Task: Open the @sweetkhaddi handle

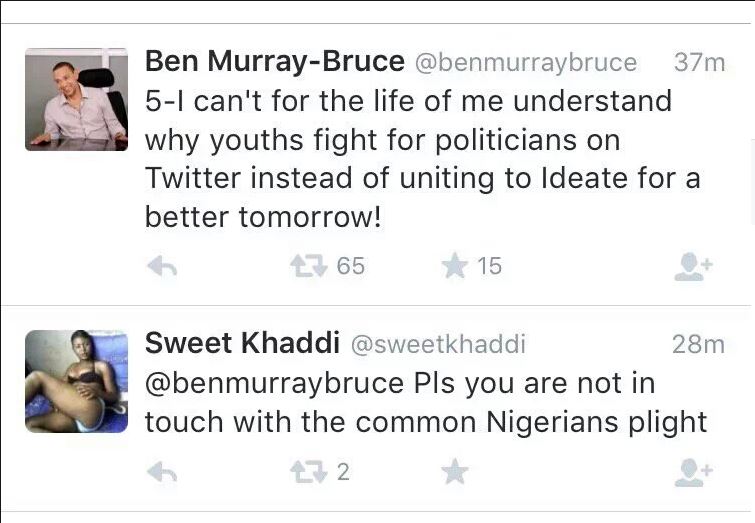Action: 436,345
